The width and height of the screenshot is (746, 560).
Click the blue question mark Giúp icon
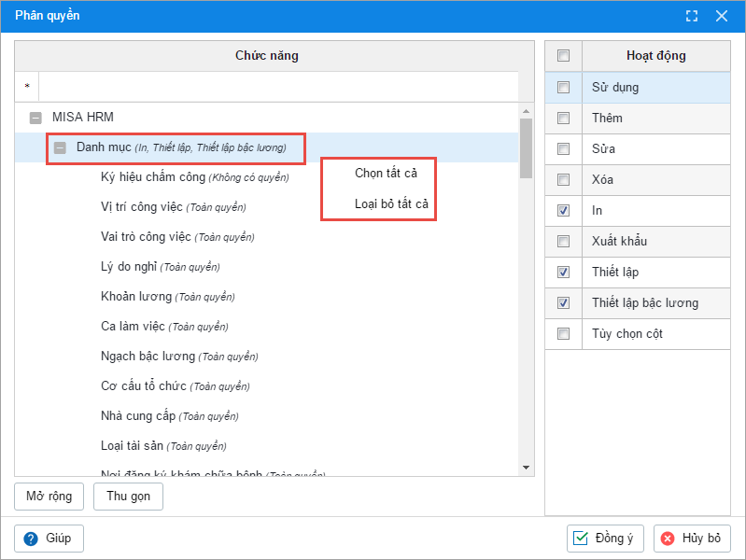point(31,539)
